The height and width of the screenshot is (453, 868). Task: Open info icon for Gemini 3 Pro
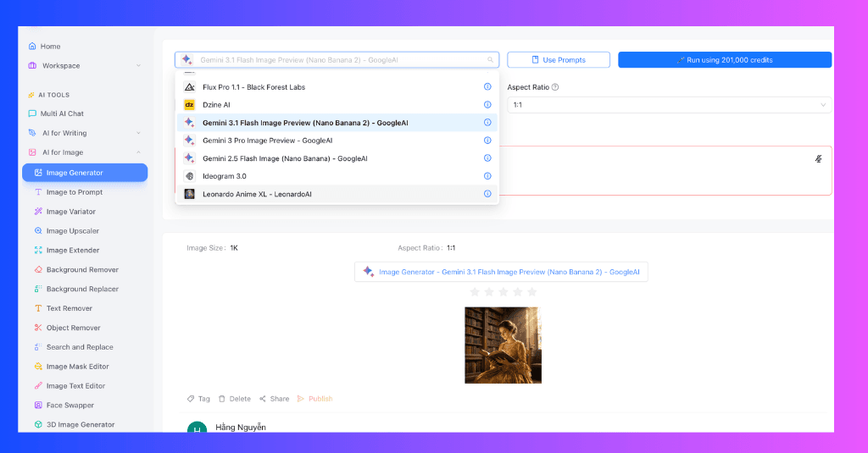[x=487, y=141]
